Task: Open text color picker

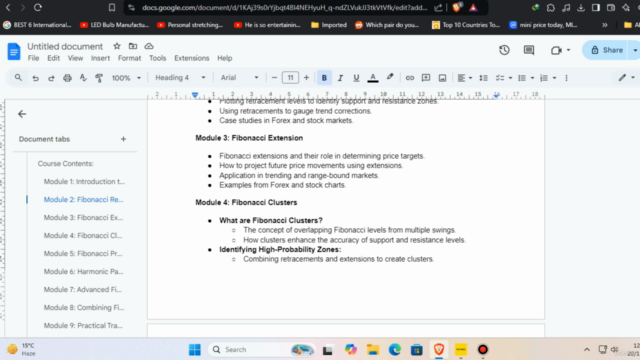Action: tap(373, 78)
